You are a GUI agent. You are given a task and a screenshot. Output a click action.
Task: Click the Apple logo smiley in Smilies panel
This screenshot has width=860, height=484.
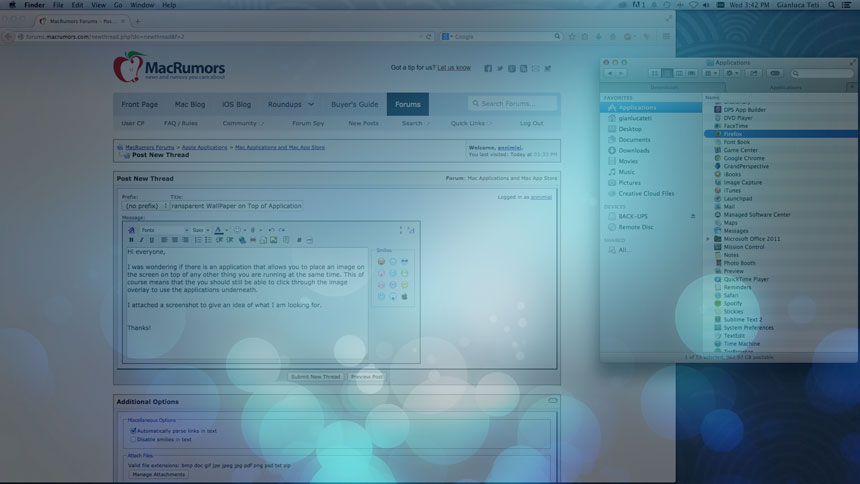pos(405,296)
